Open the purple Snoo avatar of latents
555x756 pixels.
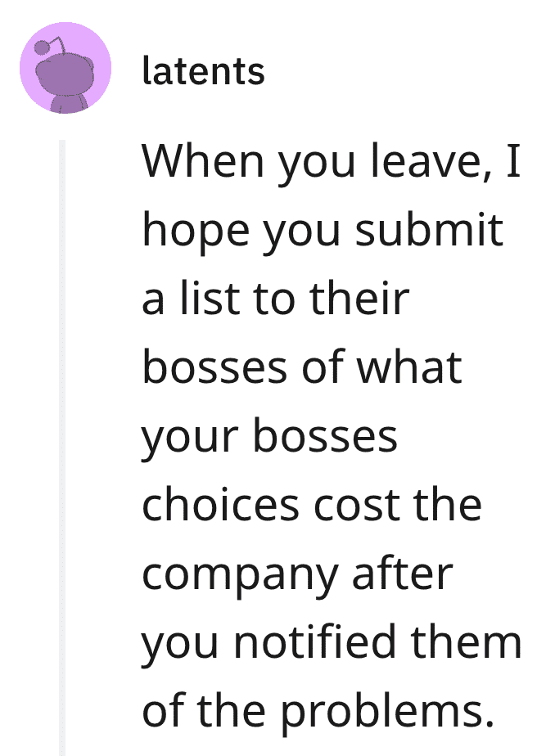coord(65,67)
